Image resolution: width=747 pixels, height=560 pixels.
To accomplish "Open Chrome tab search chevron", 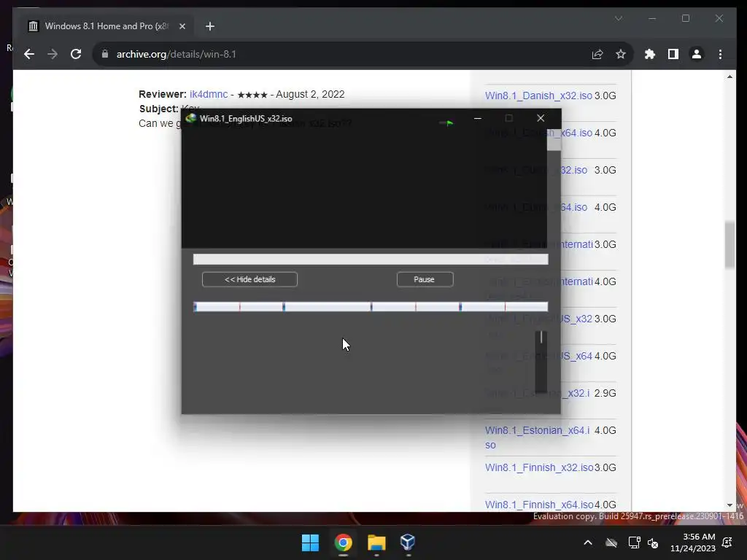I will 619,18.
